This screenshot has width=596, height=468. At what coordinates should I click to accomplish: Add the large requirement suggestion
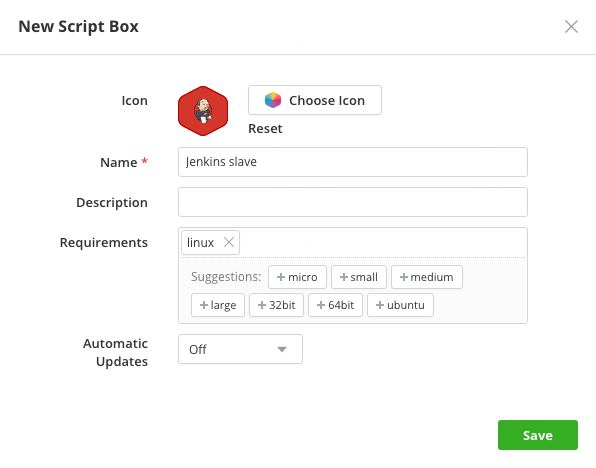[218, 305]
